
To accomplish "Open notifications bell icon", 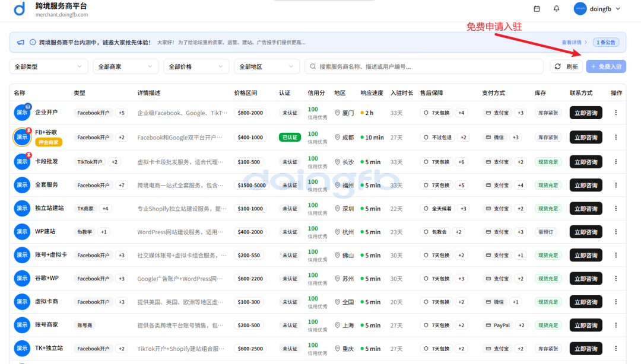I will [x=556, y=9].
